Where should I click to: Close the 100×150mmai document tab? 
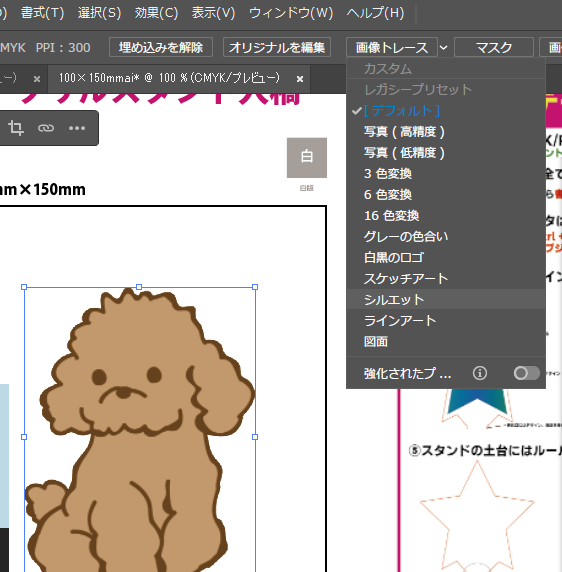point(300,79)
